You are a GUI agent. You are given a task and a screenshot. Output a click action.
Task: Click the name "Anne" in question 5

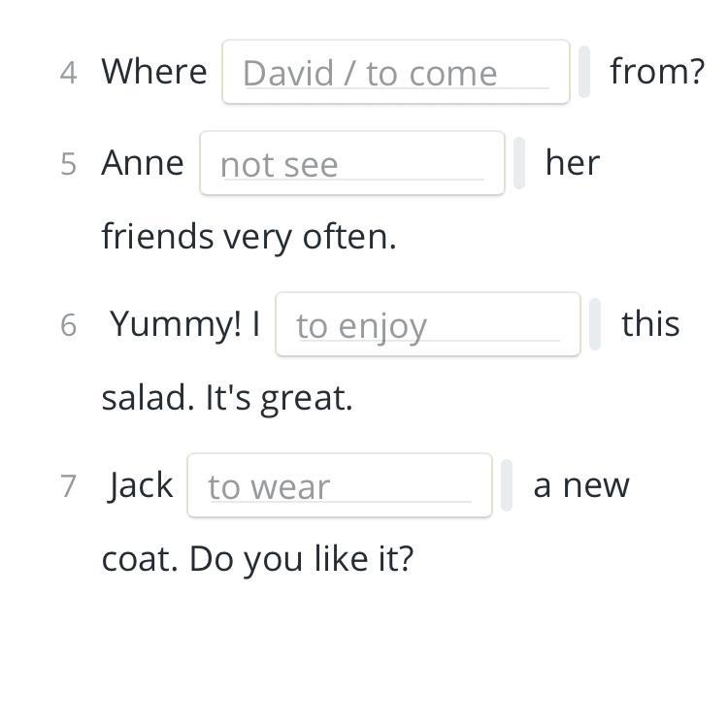pos(143,162)
